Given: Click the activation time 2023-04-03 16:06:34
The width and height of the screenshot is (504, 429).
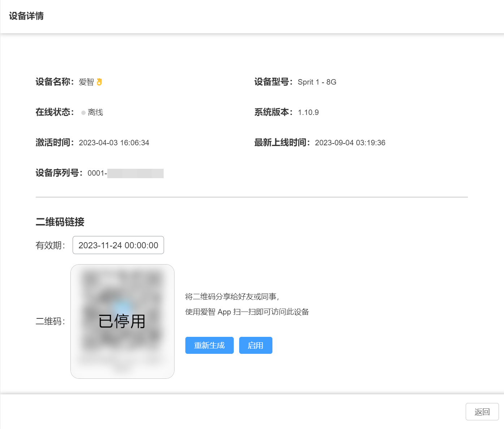Looking at the screenshot, I should point(114,142).
